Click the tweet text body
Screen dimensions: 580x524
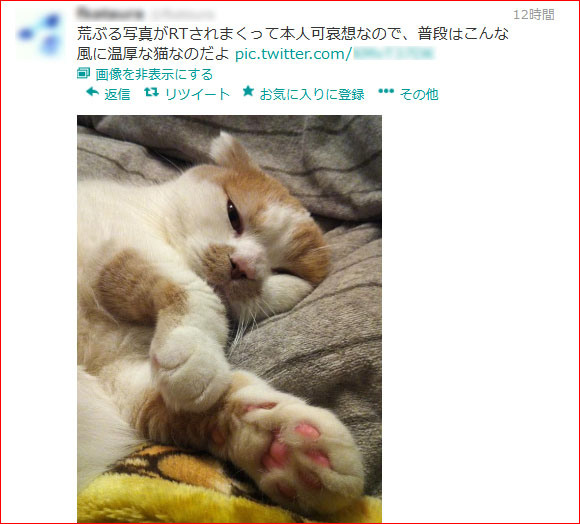tap(293, 44)
